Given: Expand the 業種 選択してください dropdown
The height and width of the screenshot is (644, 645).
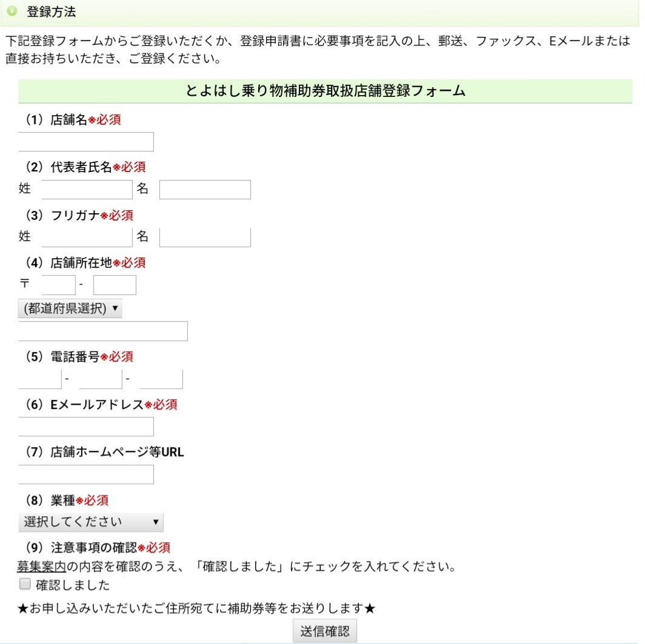Looking at the screenshot, I should coord(90,522).
